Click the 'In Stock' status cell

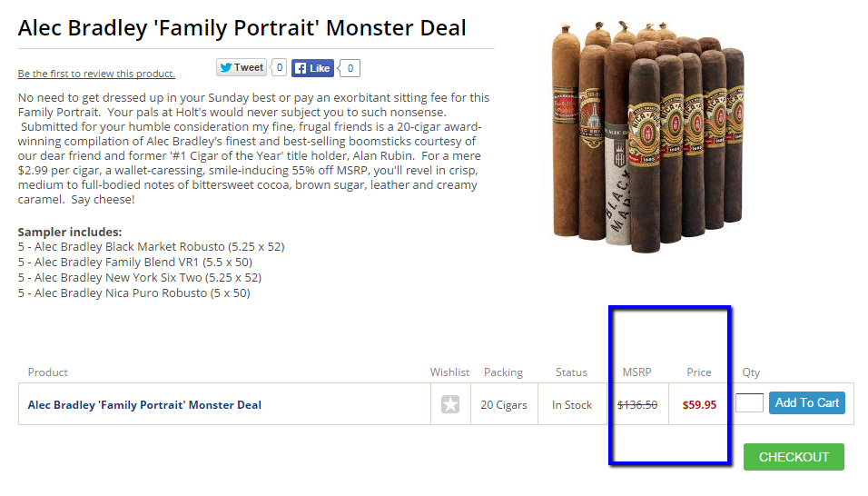(572, 405)
